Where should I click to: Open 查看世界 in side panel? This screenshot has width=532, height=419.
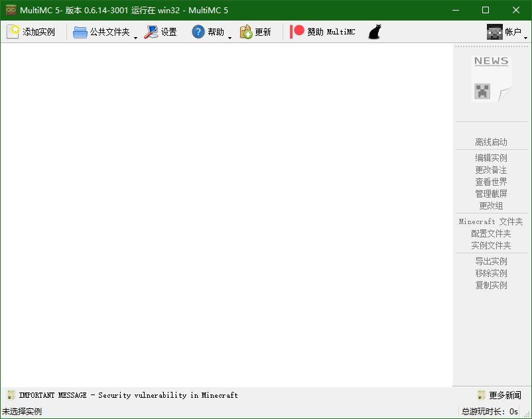coord(491,182)
